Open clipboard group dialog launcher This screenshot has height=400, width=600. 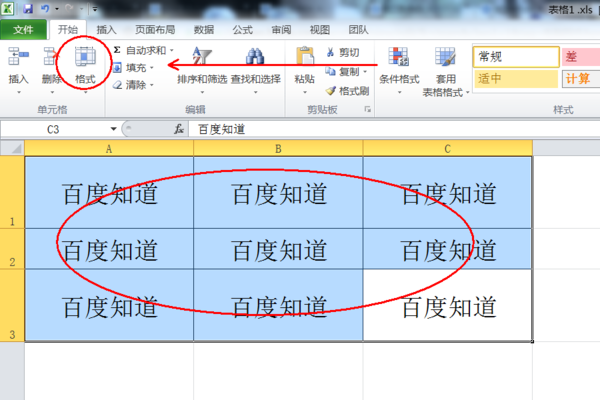click(x=368, y=109)
